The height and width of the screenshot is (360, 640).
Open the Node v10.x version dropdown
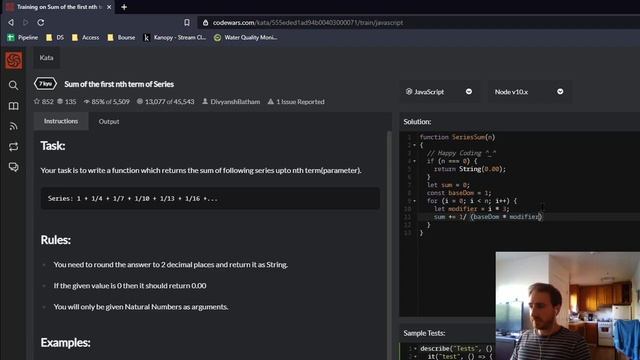(x=529, y=92)
